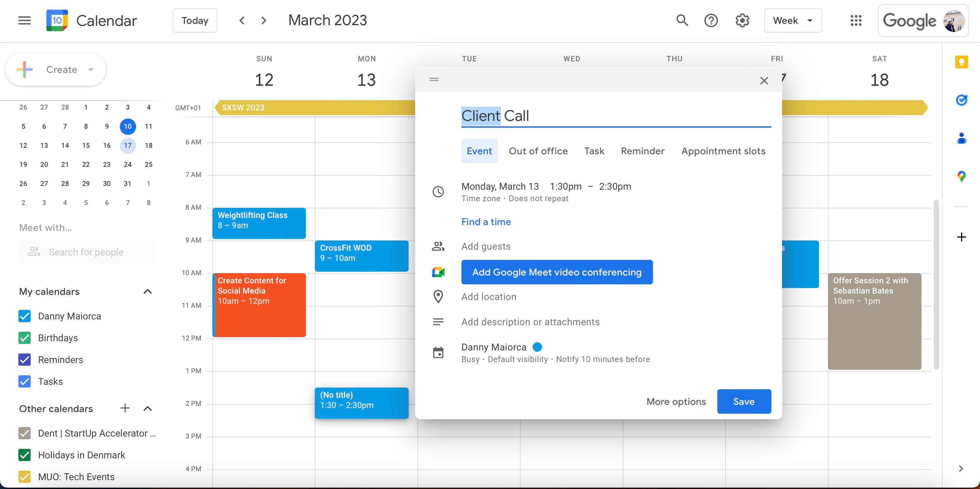
Task: Toggle the Reminders calendar checkbox
Action: point(25,360)
